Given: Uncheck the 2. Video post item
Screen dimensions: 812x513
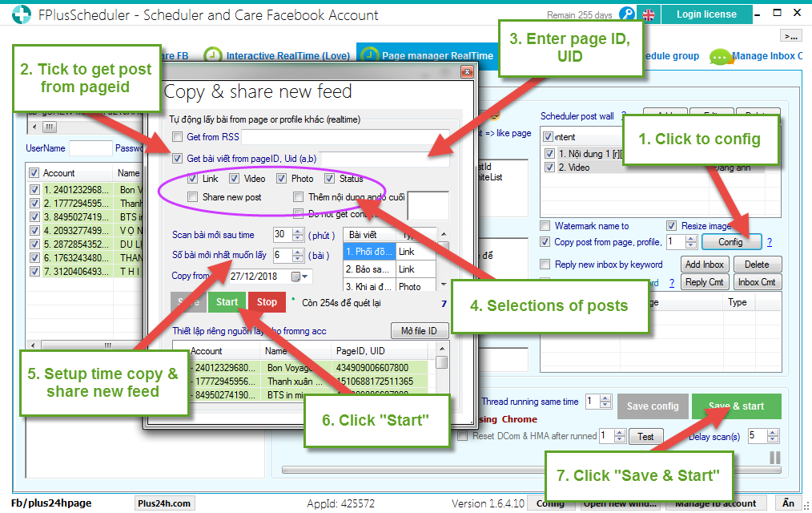Looking at the screenshot, I should 550,168.
